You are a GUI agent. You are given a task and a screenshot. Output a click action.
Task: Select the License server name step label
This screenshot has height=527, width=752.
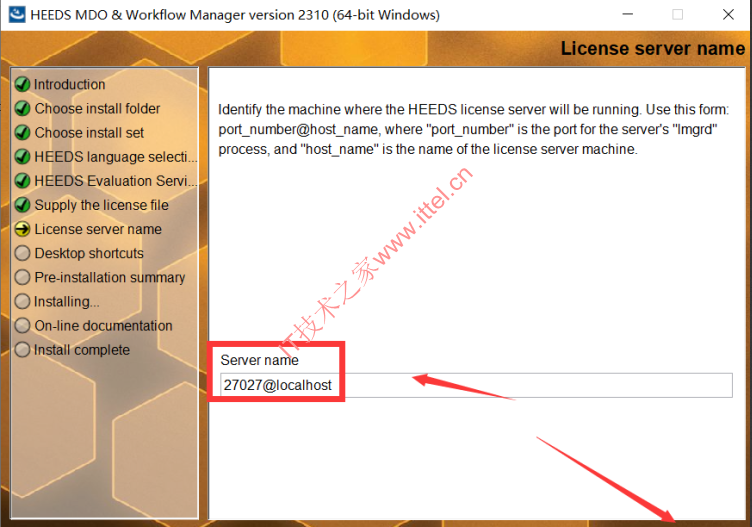[x=98, y=229]
